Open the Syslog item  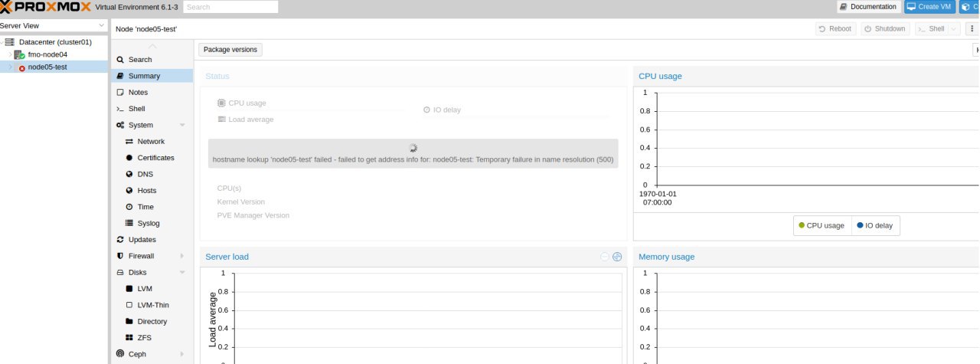click(151, 223)
